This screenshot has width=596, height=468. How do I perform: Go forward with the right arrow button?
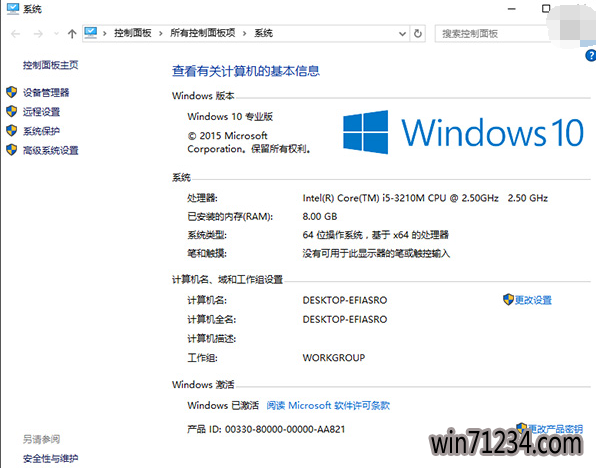coord(38,34)
